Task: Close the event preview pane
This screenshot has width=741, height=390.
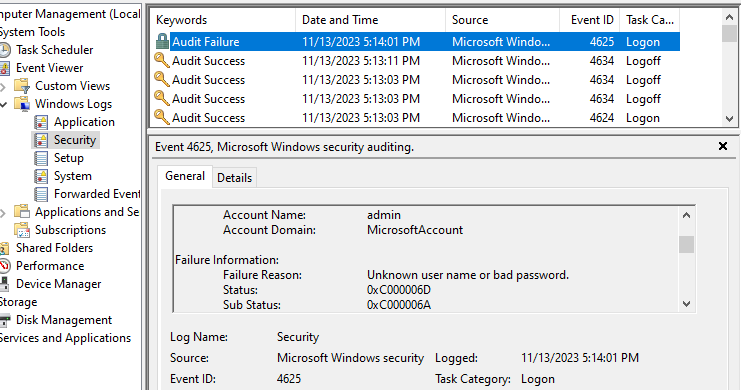Action: (723, 146)
